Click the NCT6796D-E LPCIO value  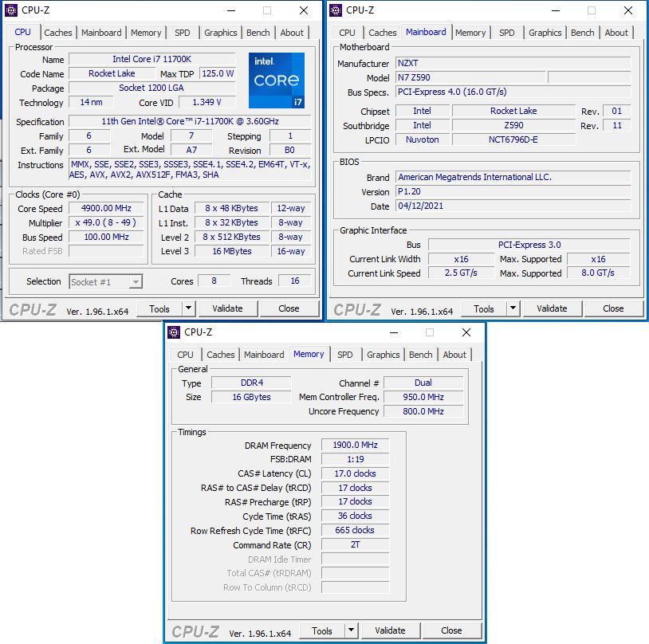pos(513,139)
